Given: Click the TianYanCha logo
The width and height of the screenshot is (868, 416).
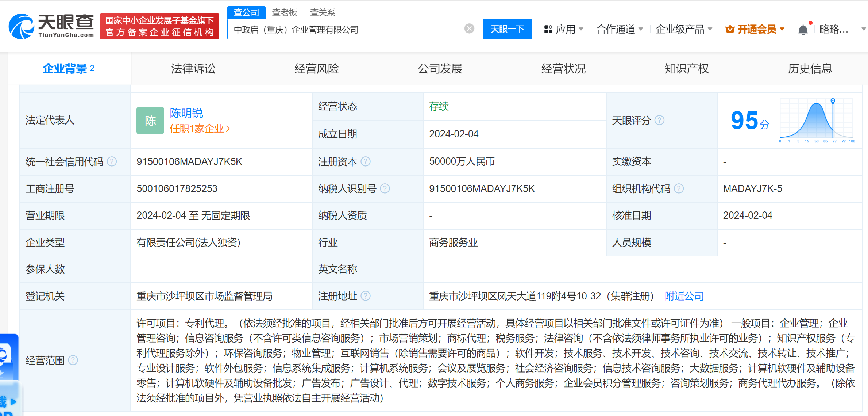Looking at the screenshot, I should tap(51, 26).
